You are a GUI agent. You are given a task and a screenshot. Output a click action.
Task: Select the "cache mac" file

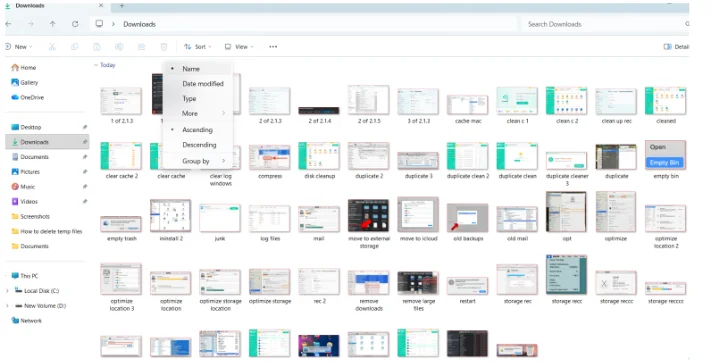[x=467, y=105]
